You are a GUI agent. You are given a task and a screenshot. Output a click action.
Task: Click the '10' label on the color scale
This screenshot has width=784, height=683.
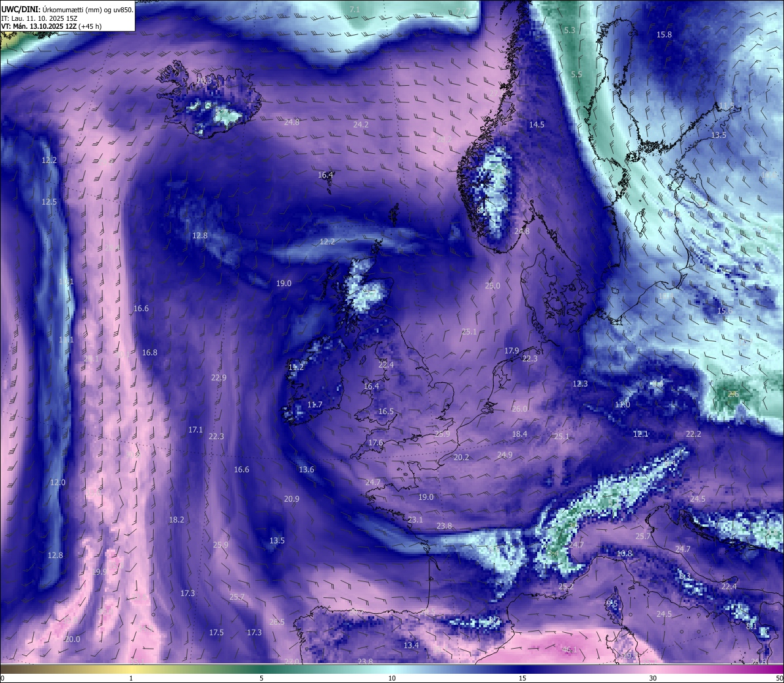tap(392, 678)
